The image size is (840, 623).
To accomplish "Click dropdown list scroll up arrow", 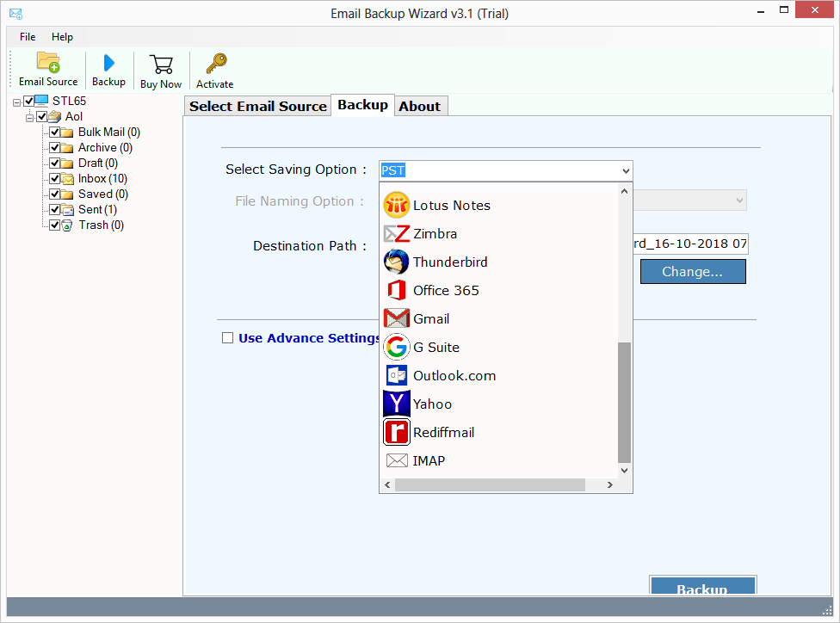I will coord(624,191).
